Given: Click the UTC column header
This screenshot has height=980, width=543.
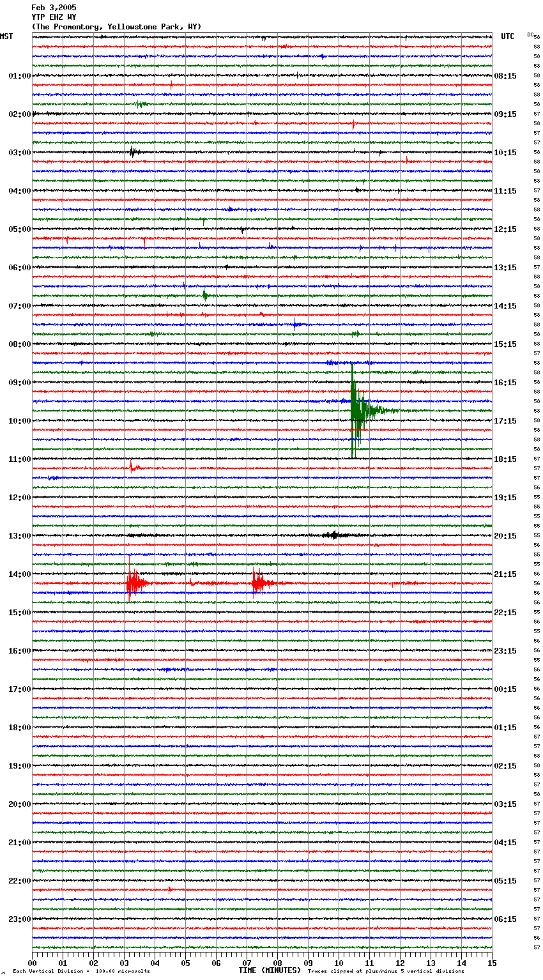Looking at the screenshot, I should click(x=508, y=36).
